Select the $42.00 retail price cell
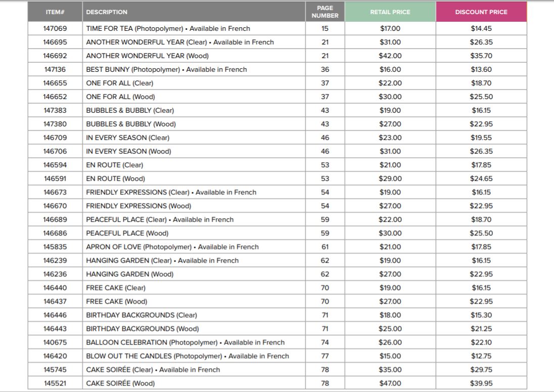 (x=390, y=56)
